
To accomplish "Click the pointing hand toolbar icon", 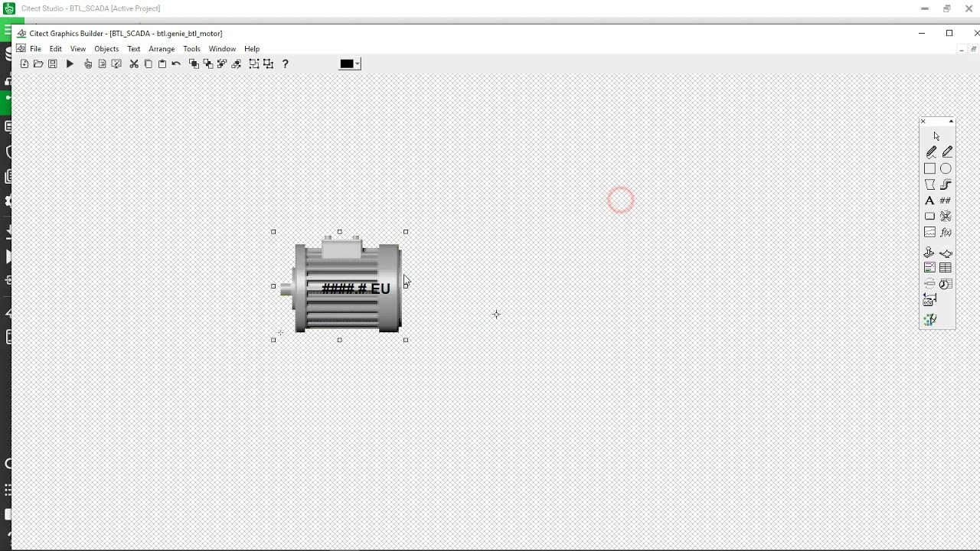I will coord(88,64).
